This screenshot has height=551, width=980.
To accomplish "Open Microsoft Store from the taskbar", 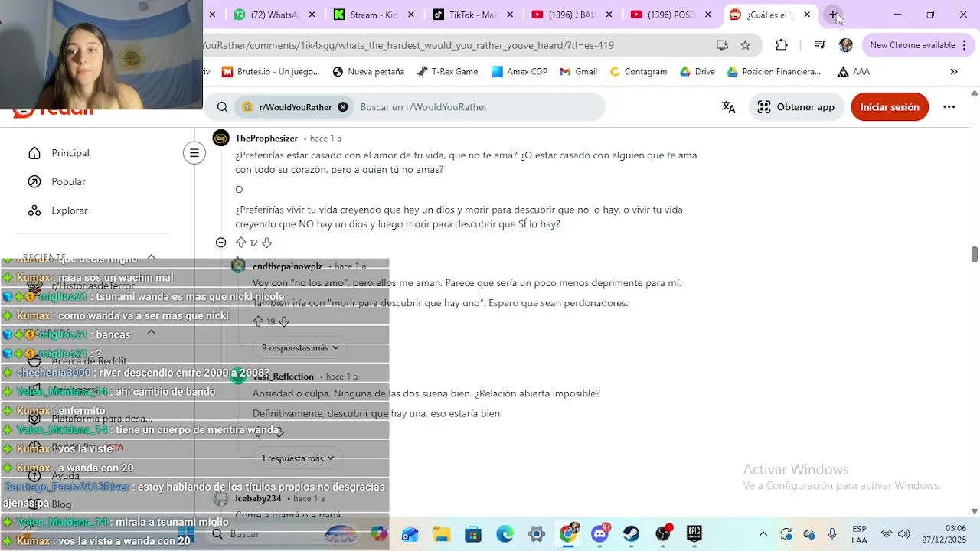I will tap(473, 534).
